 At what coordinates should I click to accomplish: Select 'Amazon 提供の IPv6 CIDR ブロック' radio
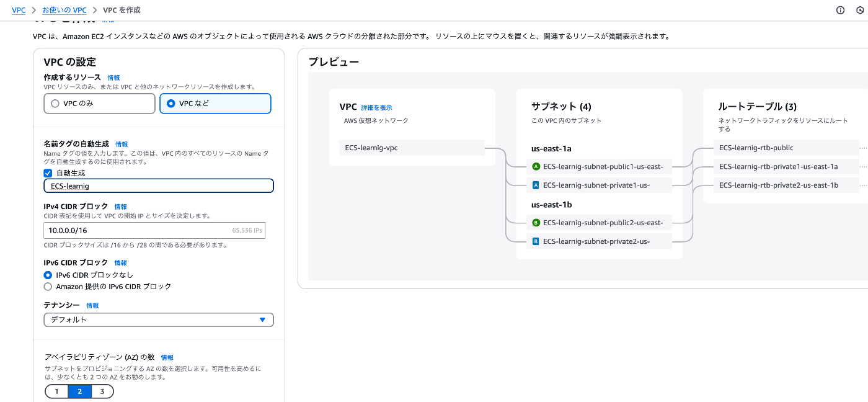click(x=48, y=287)
